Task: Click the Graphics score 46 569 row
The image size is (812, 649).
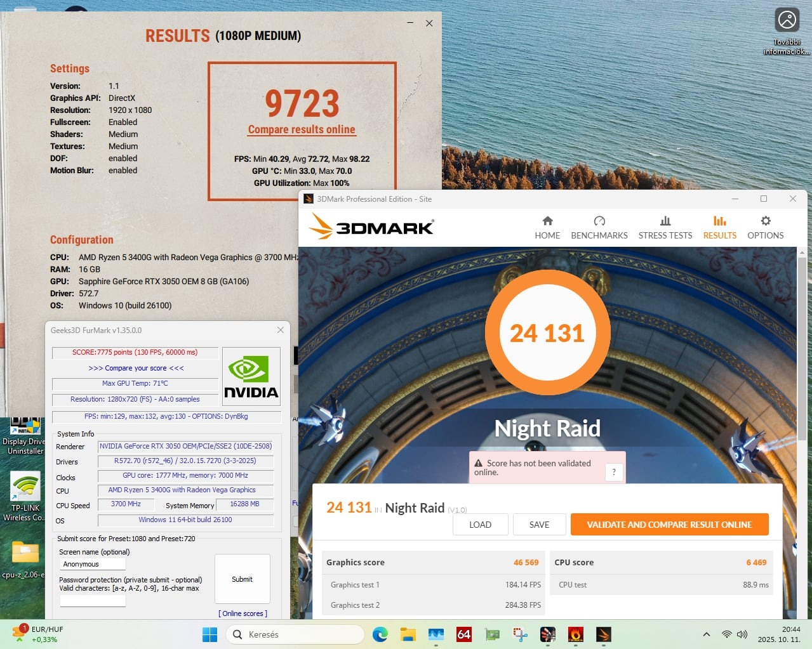Action: point(432,563)
